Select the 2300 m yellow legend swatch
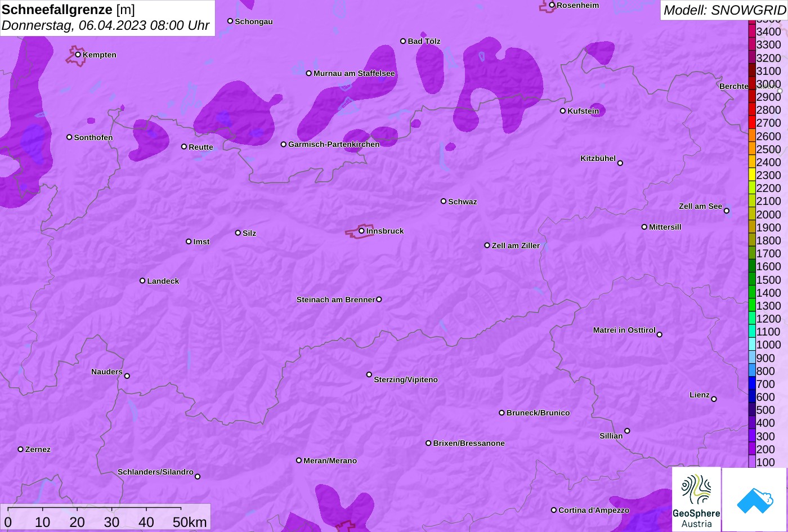788x532 pixels. click(x=752, y=175)
